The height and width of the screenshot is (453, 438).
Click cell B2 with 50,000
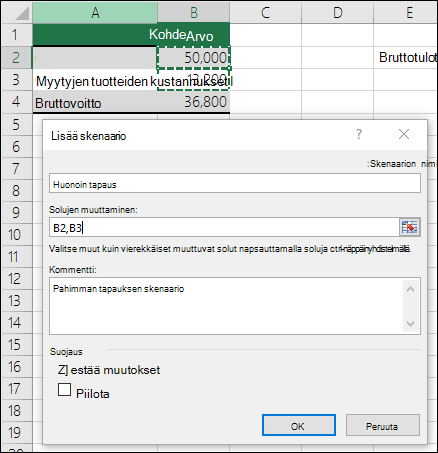point(194,58)
